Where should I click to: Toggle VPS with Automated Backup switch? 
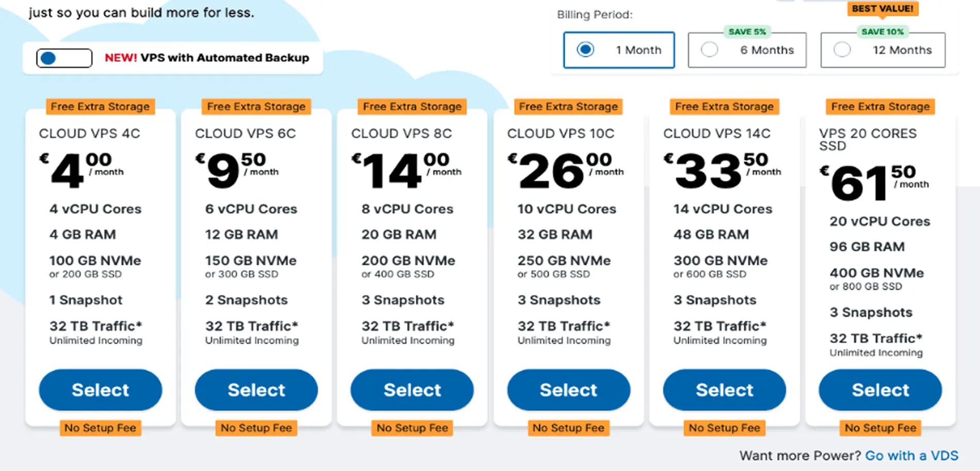(64, 58)
